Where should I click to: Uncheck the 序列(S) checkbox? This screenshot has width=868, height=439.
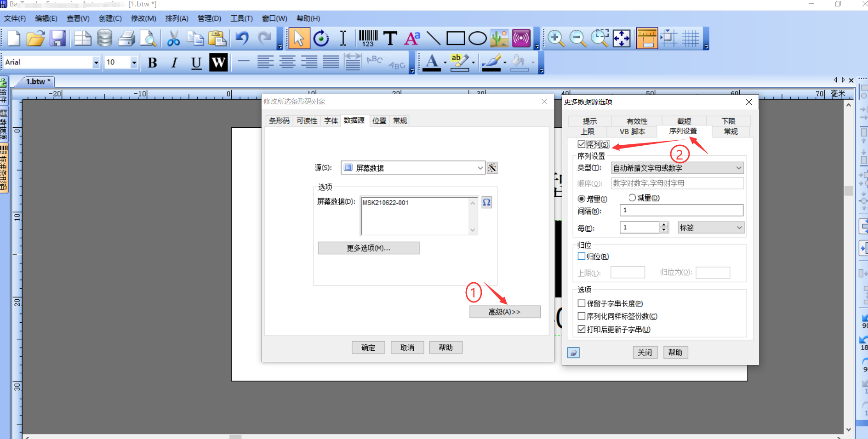click(x=582, y=144)
